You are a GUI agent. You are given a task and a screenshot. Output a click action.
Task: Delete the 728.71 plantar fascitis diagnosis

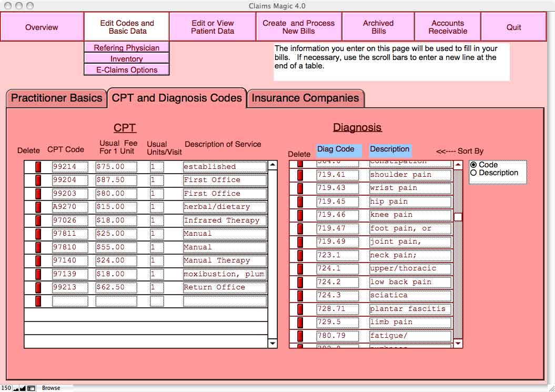coord(300,309)
